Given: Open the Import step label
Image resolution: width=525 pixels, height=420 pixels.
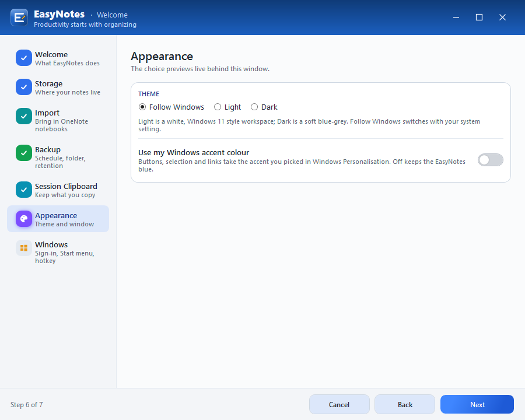Looking at the screenshot, I should [x=47, y=113].
